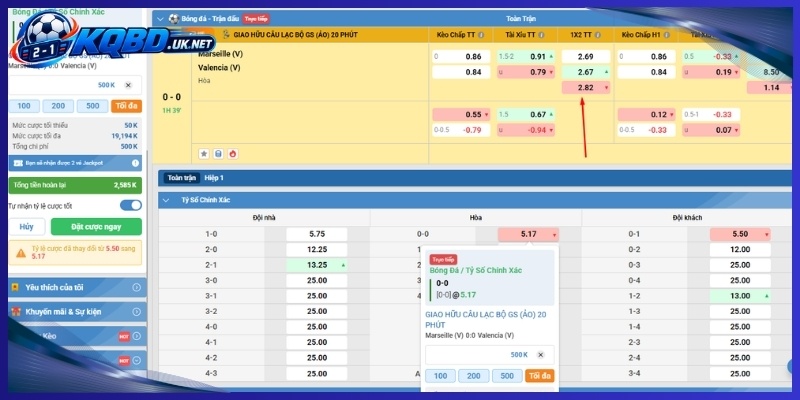Click Tối đa in the left bet slip
This screenshot has height=400, width=800.
tap(127, 106)
